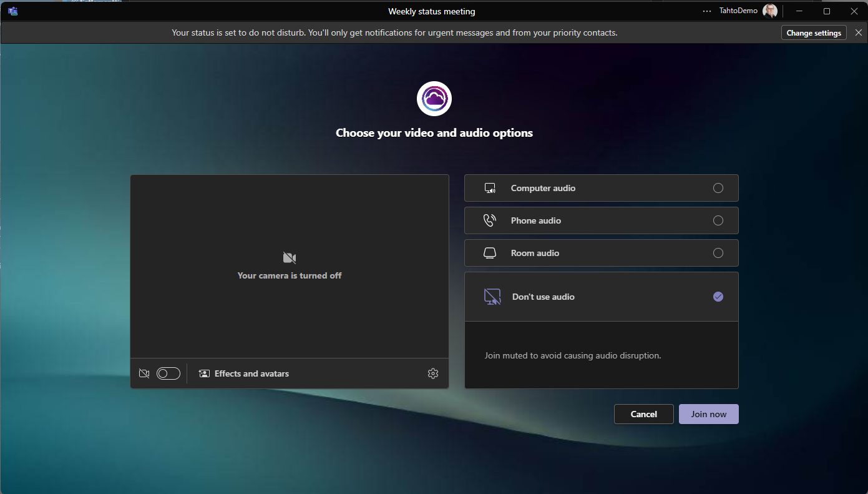868x494 pixels.
Task: Select the Computer audio radio button
Action: [718, 188]
